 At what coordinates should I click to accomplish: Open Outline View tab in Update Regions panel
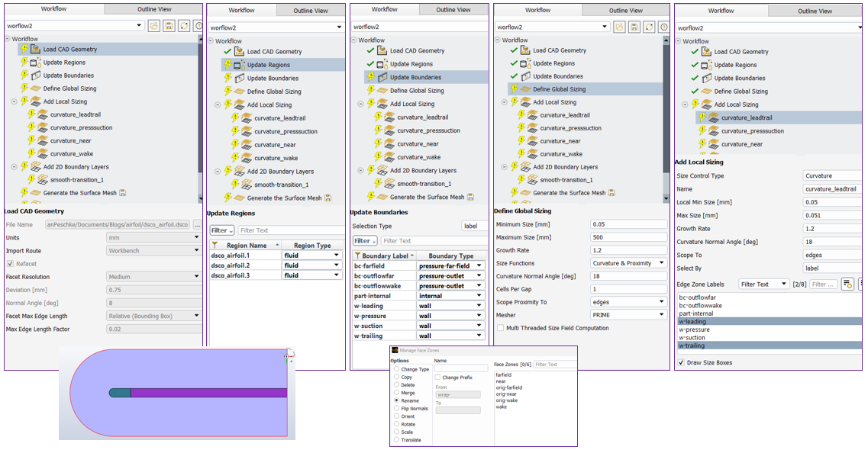pyautogui.click(x=311, y=11)
